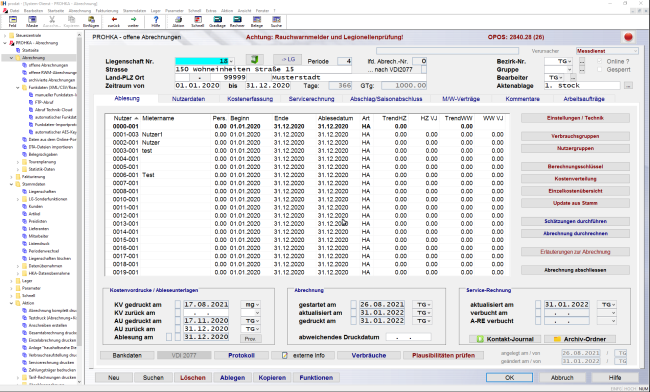Expand the Lager tree node
Screen dimensions: 650x392
pyautogui.click(x=12, y=281)
